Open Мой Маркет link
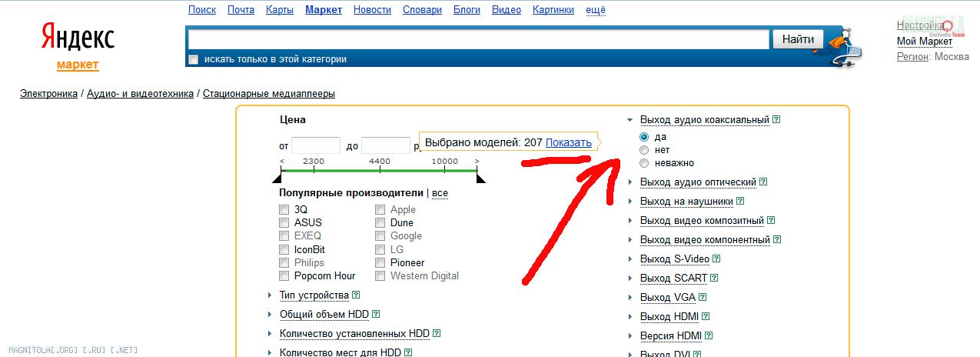The height and width of the screenshot is (357, 980). click(925, 42)
